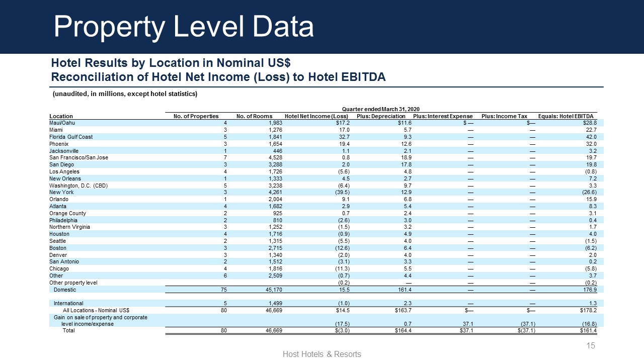The height and width of the screenshot is (362, 644).
Task: Click the 'Host Hotels & Resorts' footer text
Action: tap(322, 354)
